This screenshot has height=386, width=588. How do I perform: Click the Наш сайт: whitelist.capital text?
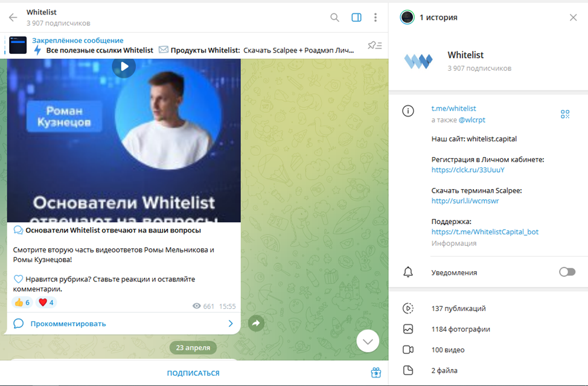click(474, 139)
